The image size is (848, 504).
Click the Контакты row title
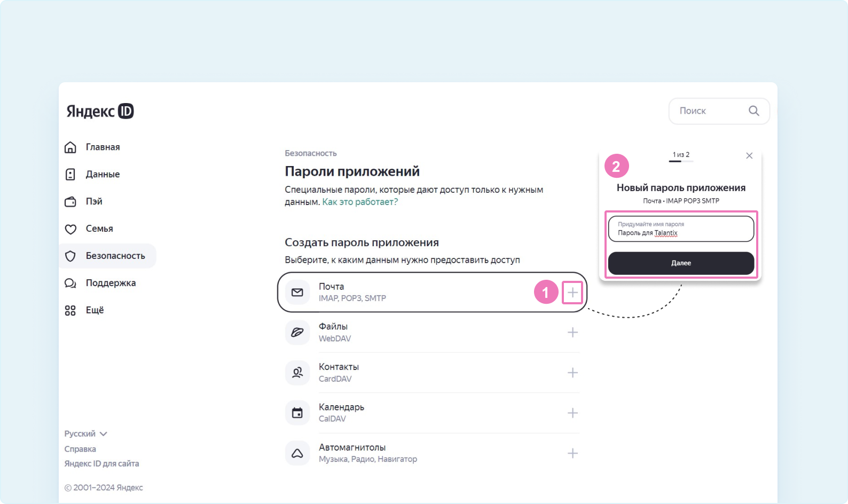click(x=339, y=367)
